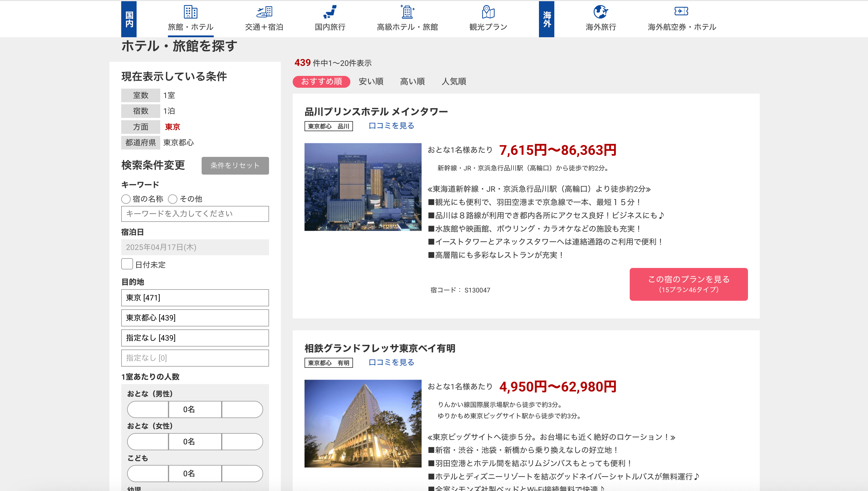Image resolution: width=868 pixels, height=491 pixels.
Task: Switch sorting to 人気順
Action: pos(454,81)
